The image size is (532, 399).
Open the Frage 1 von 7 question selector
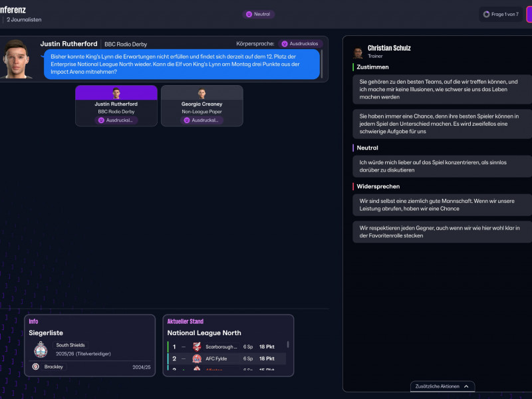point(501,13)
